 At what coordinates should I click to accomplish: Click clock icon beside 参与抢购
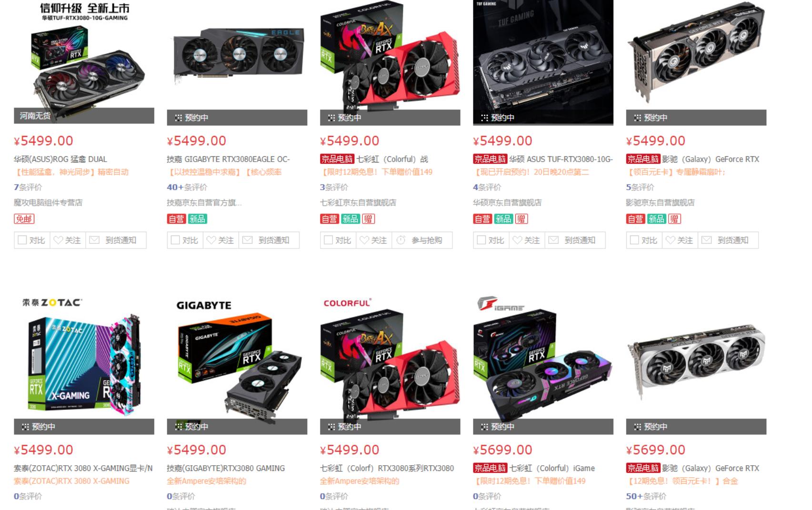point(401,240)
